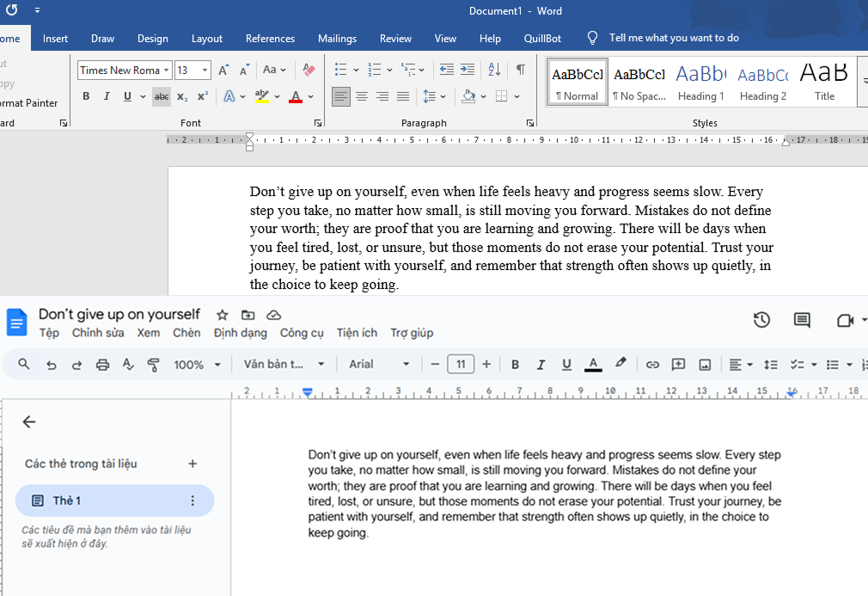Click the print icon in Docs toolbar

tap(102, 365)
